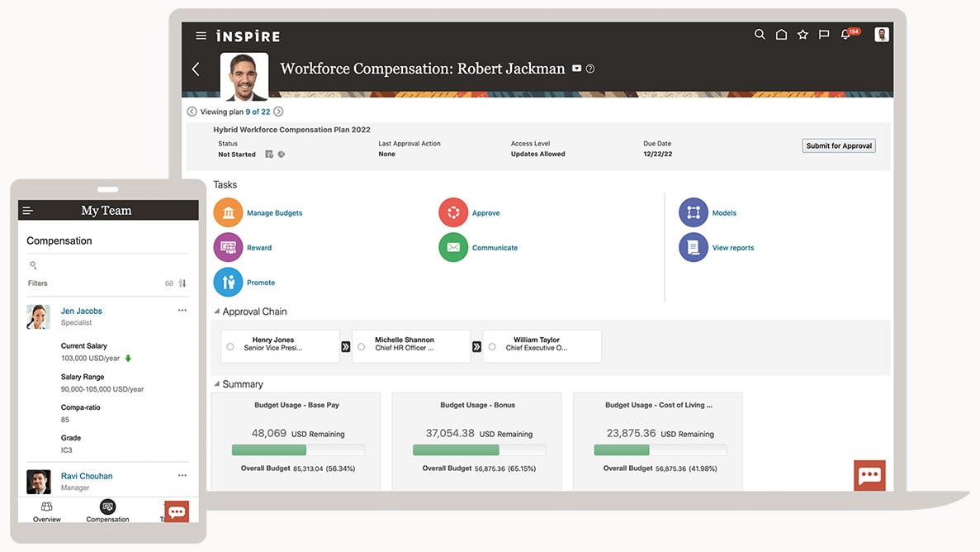The height and width of the screenshot is (552, 980).
Task: Select William Taylor radio button
Action: 492,347
